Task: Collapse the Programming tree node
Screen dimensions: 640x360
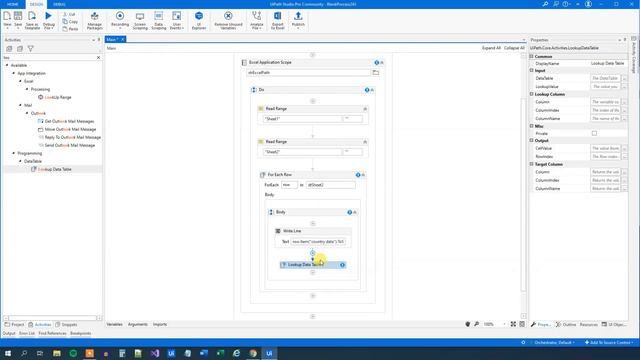Action: tap(13, 153)
